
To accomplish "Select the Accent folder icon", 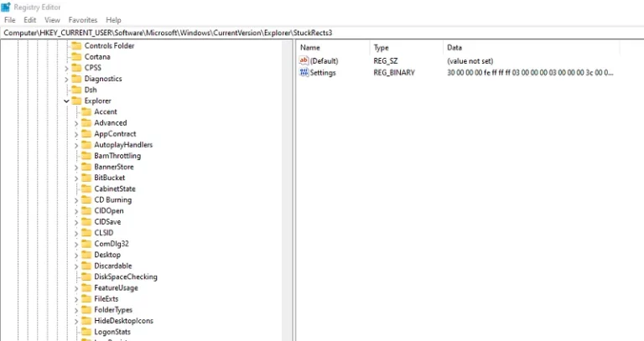I will pos(86,111).
